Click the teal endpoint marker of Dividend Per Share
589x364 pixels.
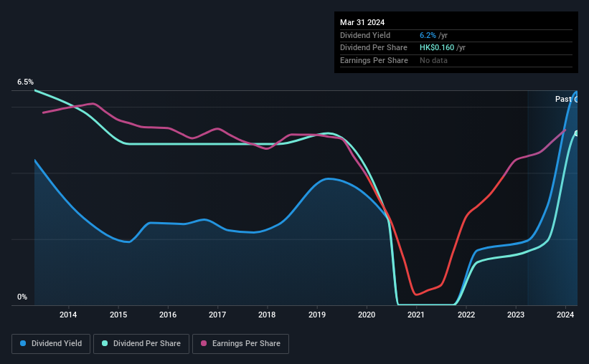click(576, 133)
